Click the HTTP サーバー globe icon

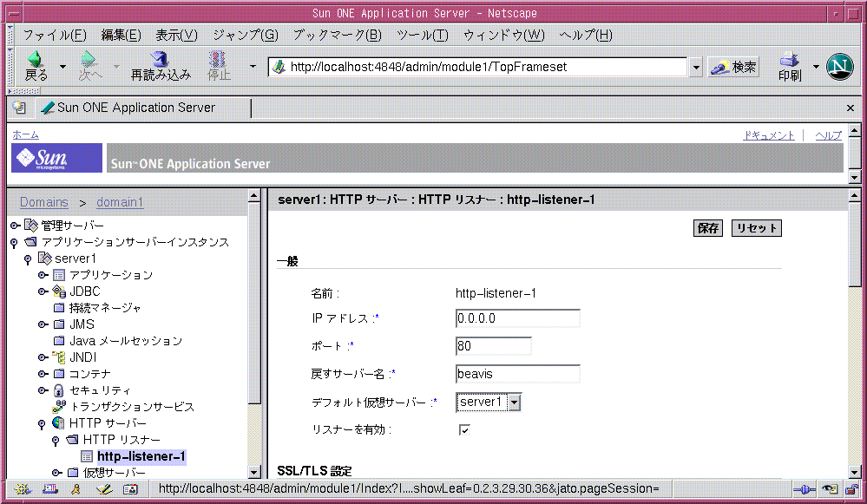pos(59,423)
